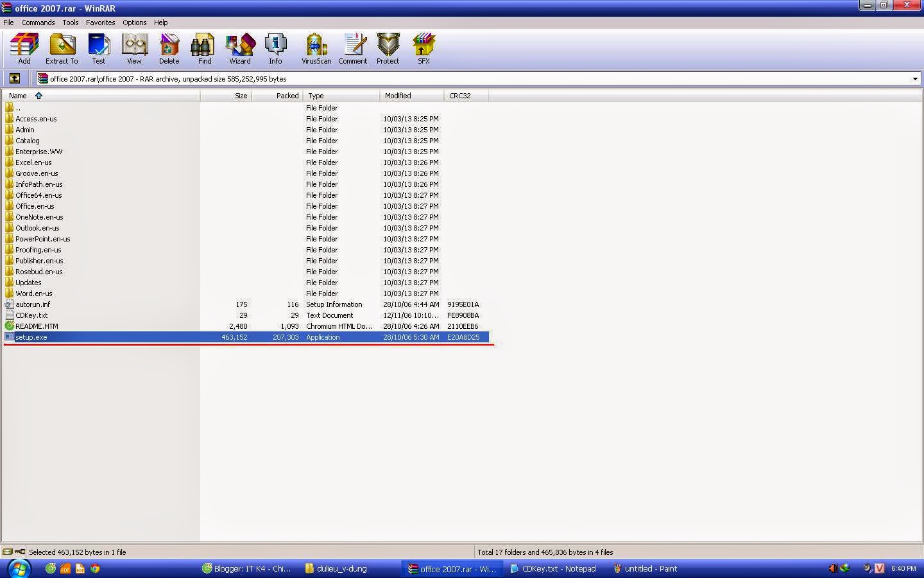The image size is (924, 578).
Task: Open the View toolbar icon
Action: (x=134, y=49)
